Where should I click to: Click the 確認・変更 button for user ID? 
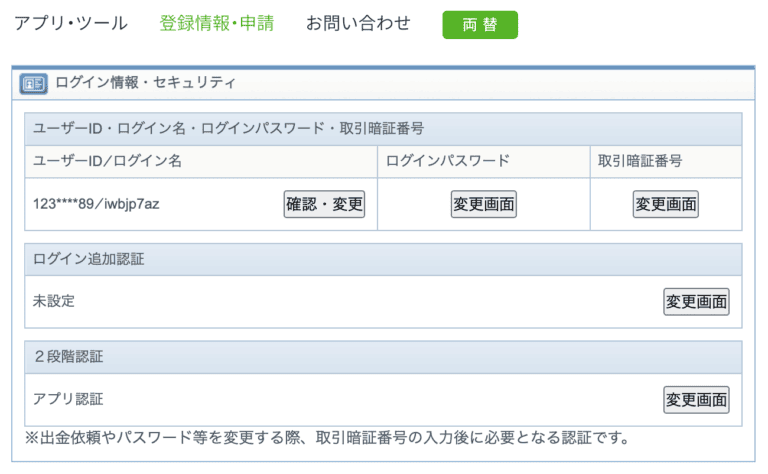point(325,205)
